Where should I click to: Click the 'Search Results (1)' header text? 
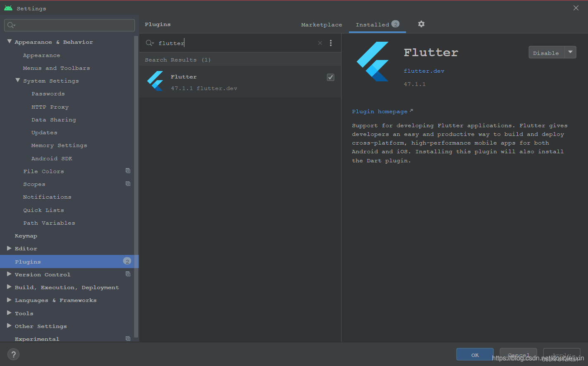point(178,60)
